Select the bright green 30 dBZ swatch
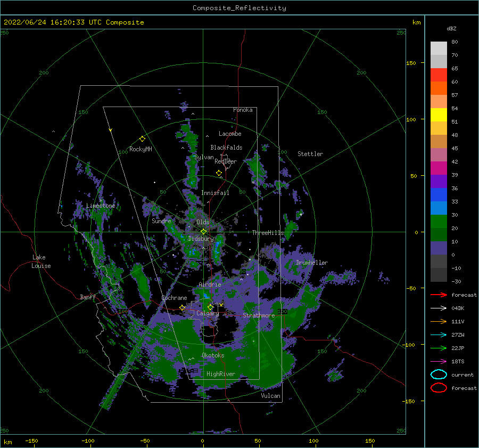The image size is (479, 448). [x=439, y=222]
